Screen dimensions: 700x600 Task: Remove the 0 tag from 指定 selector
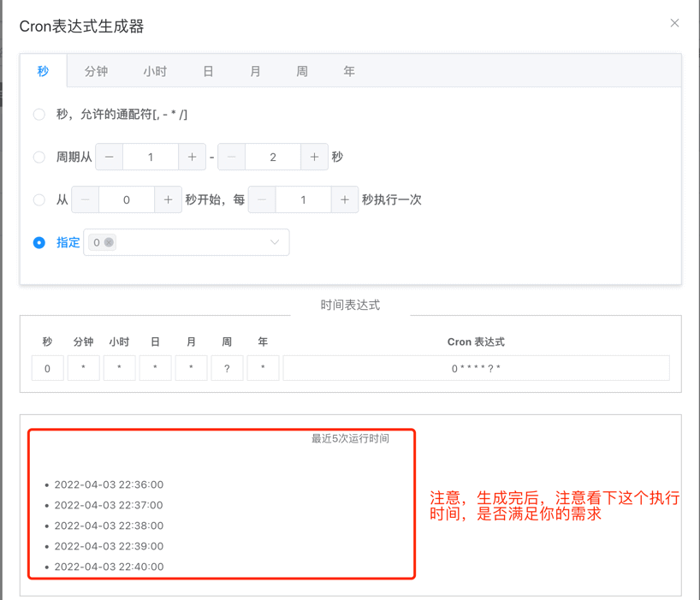coord(109,243)
